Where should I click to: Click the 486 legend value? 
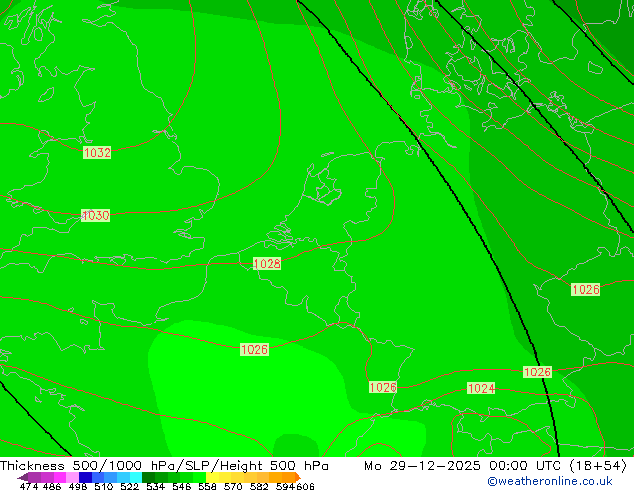52,486
